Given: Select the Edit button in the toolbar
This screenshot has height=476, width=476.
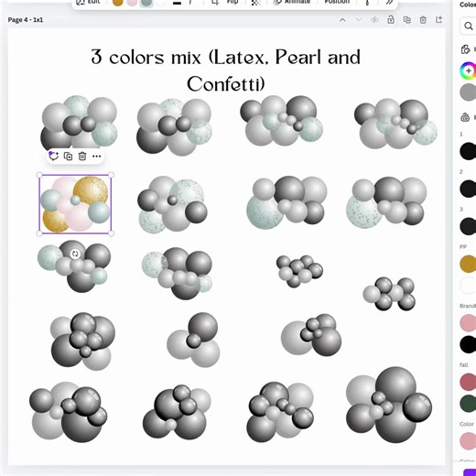Looking at the screenshot, I should (89, 2).
